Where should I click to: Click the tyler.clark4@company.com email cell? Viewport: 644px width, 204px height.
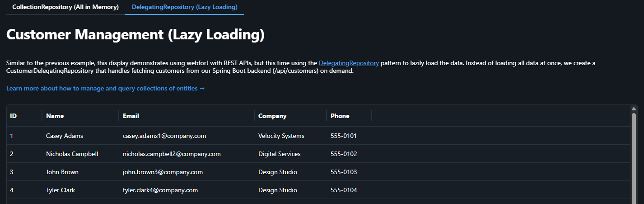[x=160, y=190]
